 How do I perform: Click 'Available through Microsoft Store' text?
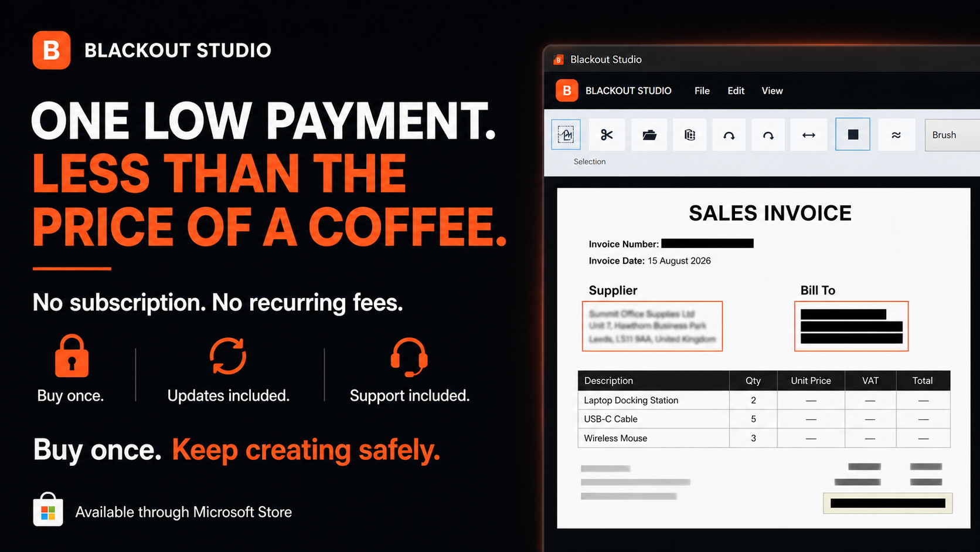click(183, 512)
